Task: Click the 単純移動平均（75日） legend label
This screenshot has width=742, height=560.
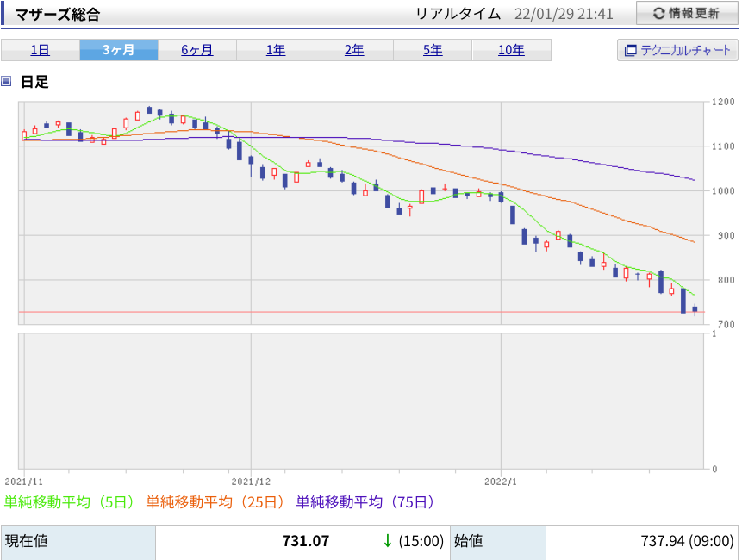Action: pyautogui.click(x=365, y=501)
